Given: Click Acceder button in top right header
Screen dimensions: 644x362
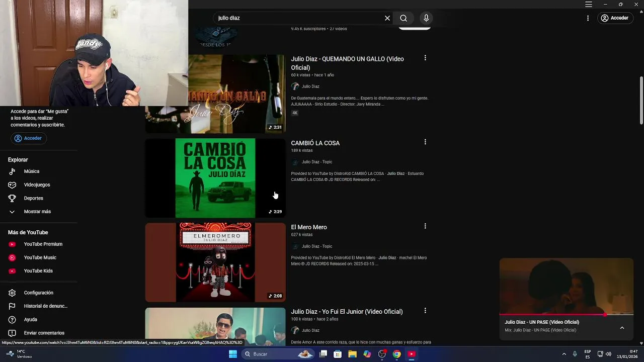Looking at the screenshot, I should (615, 18).
